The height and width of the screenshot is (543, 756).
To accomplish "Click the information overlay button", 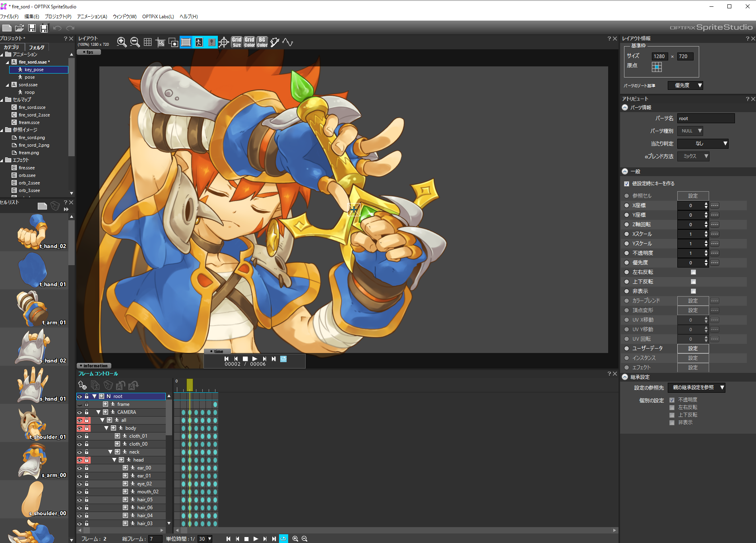I will coord(94,366).
